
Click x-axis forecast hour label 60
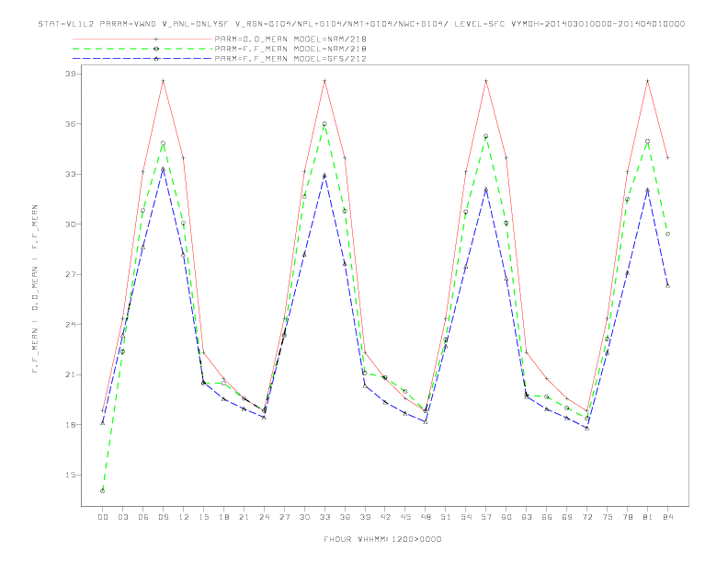(x=506, y=517)
